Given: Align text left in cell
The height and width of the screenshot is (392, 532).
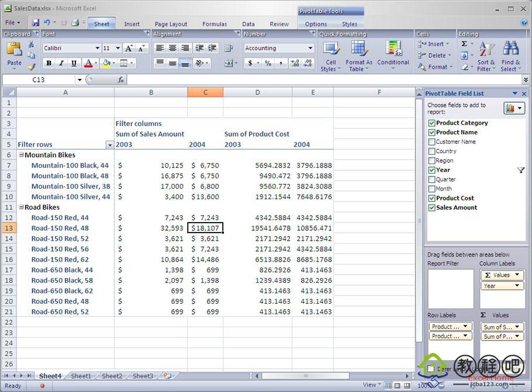Looking at the screenshot, I should point(160,48).
